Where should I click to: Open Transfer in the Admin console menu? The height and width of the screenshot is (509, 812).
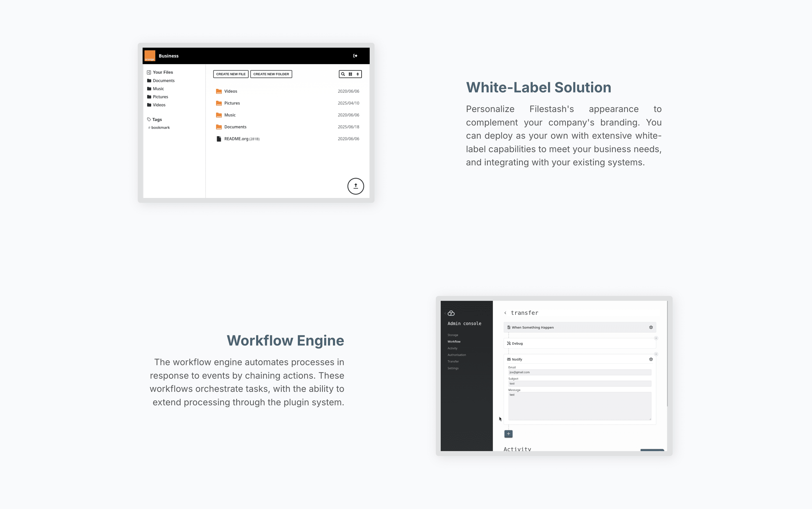pyautogui.click(x=453, y=361)
